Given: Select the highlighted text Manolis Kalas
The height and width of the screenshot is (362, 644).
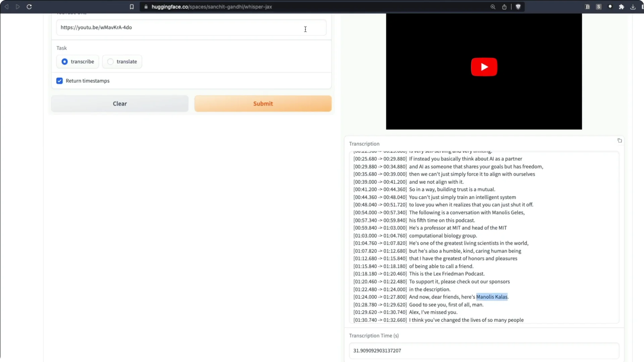Looking at the screenshot, I should pos(492,297).
